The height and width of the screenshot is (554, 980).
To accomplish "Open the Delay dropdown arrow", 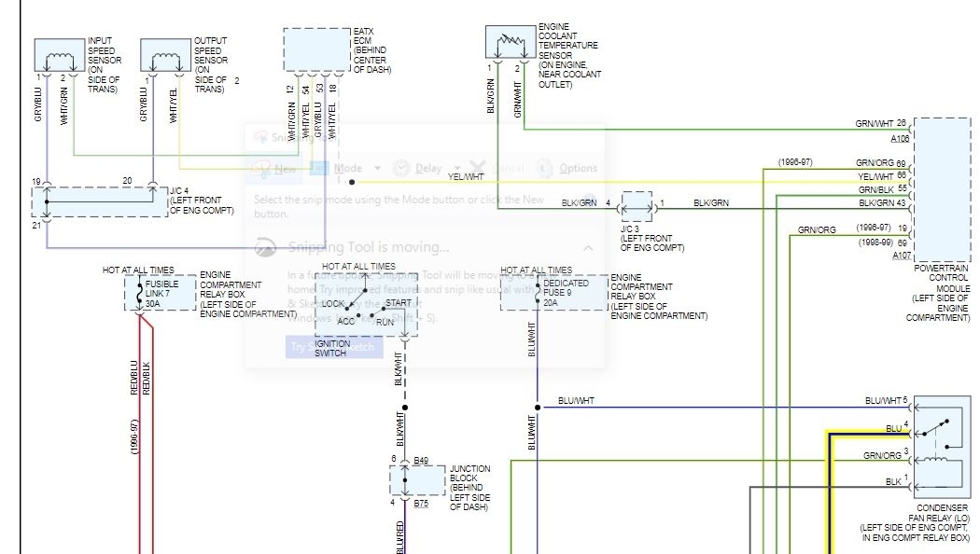I will pyautogui.click(x=457, y=168).
